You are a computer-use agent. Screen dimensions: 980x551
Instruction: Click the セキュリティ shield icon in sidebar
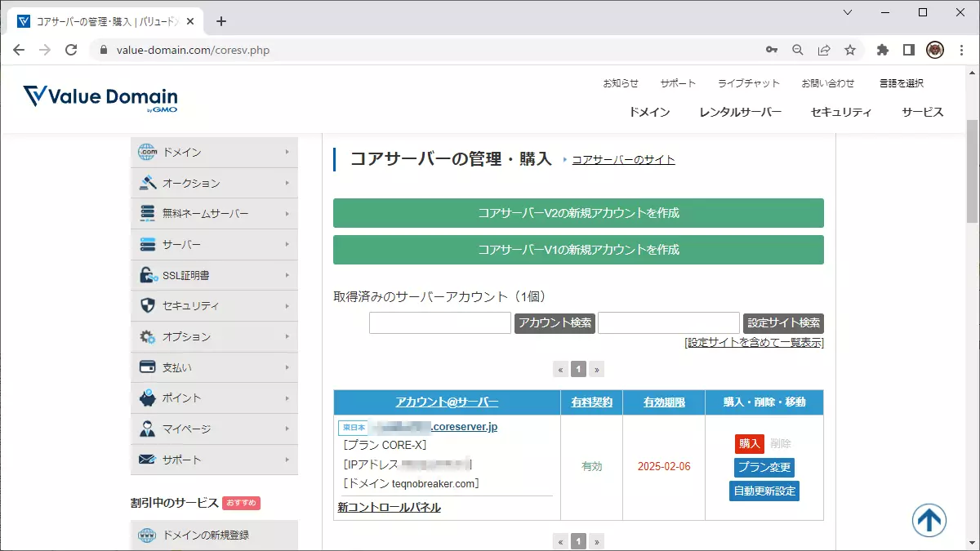click(x=148, y=306)
